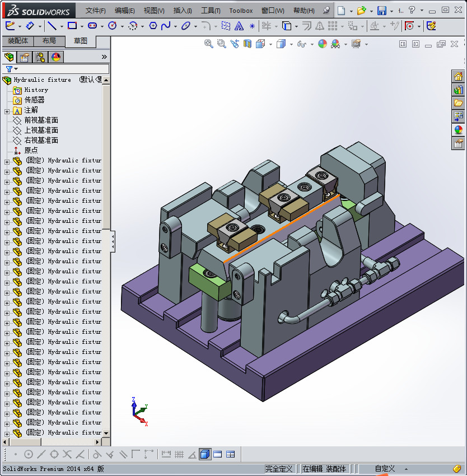Toggle the Center Point snap

[x=29, y=454]
